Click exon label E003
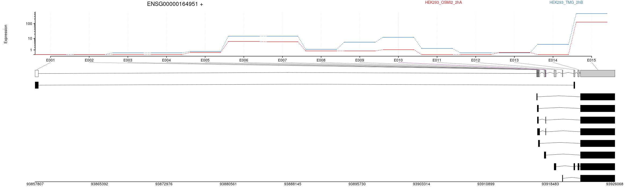Screen dimensions: 644x188 point(128,60)
